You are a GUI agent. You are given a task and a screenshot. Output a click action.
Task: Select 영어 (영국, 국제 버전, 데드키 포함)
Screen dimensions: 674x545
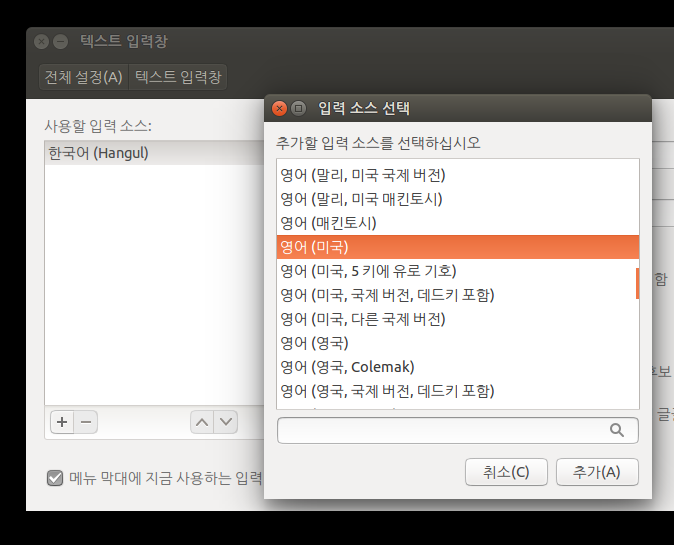click(x=458, y=391)
